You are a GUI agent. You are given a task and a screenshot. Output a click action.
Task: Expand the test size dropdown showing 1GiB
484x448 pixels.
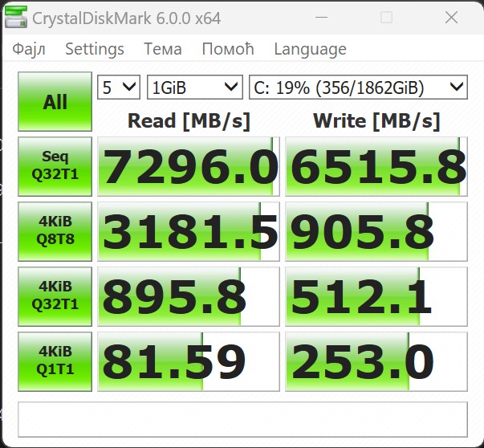195,88
